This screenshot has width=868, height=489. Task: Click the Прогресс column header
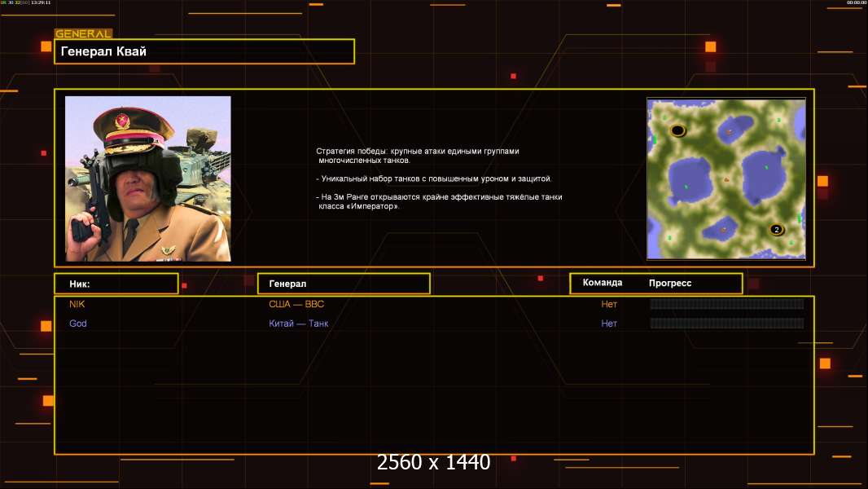click(670, 283)
